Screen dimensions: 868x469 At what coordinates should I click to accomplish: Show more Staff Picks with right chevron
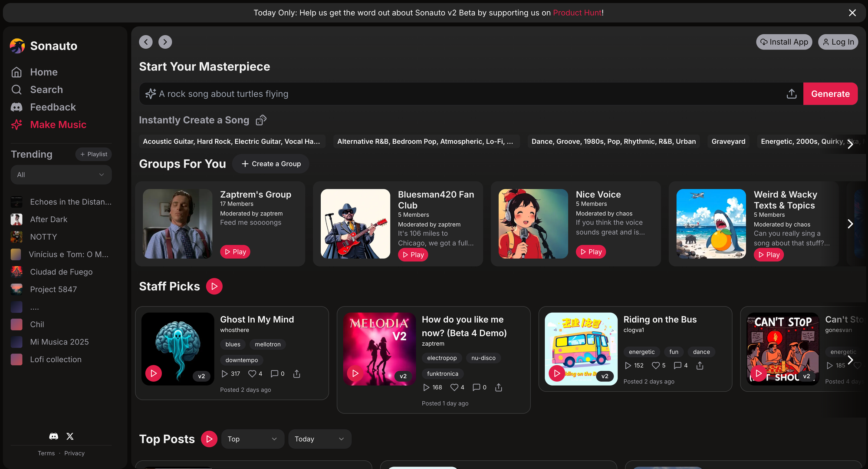tap(850, 360)
